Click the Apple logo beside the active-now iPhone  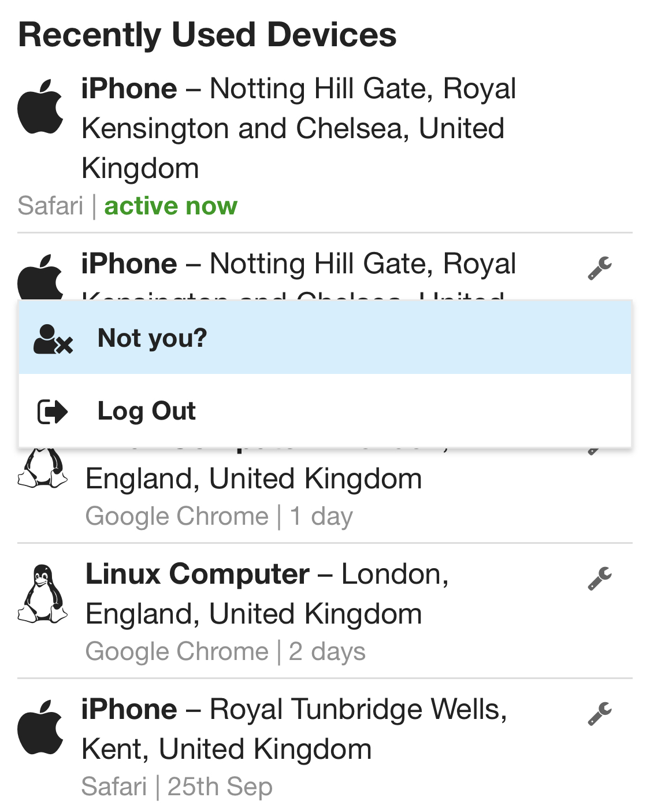pos(40,107)
